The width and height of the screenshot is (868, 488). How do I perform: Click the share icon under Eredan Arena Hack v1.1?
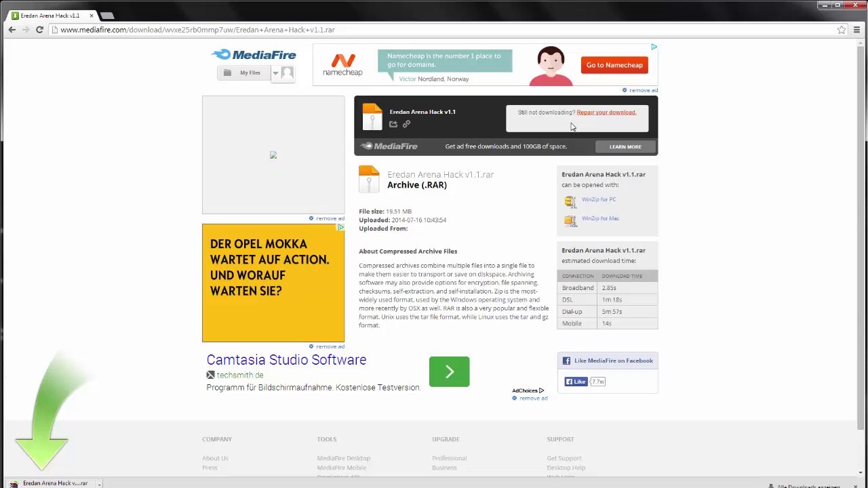coord(393,124)
